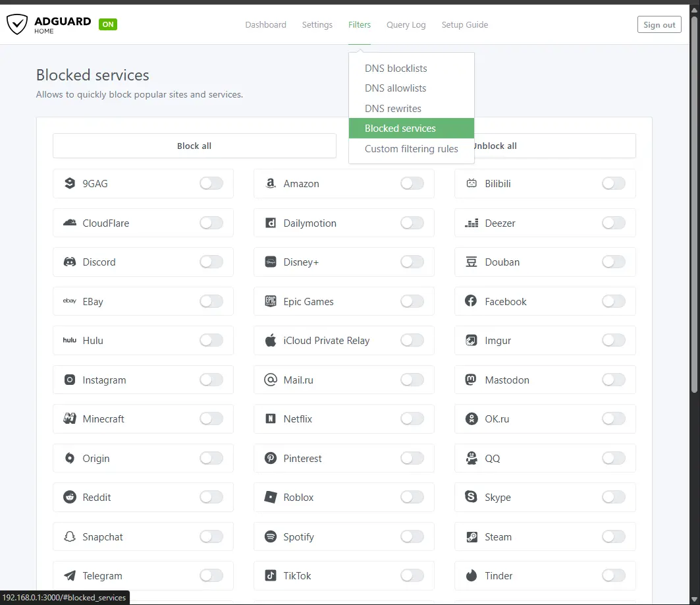Image resolution: width=700 pixels, height=605 pixels.
Task: Switch on Netflix blocking
Action: point(412,418)
